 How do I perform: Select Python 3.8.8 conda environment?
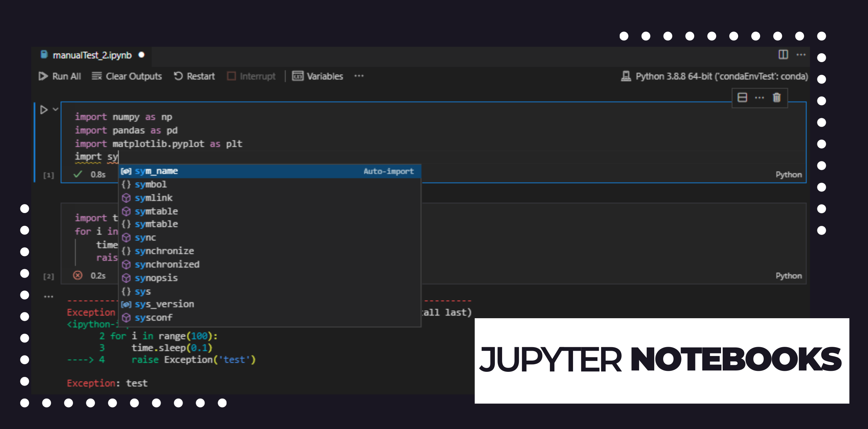[713, 76]
